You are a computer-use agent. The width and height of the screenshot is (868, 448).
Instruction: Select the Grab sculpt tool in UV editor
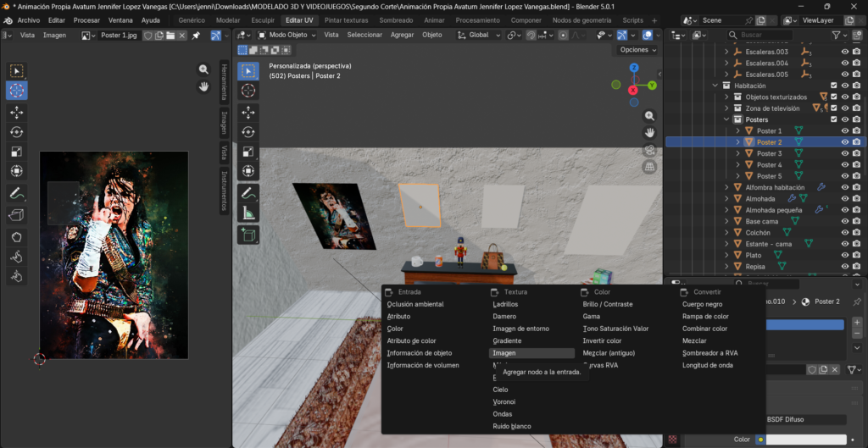pyautogui.click(x=17, y=237)
